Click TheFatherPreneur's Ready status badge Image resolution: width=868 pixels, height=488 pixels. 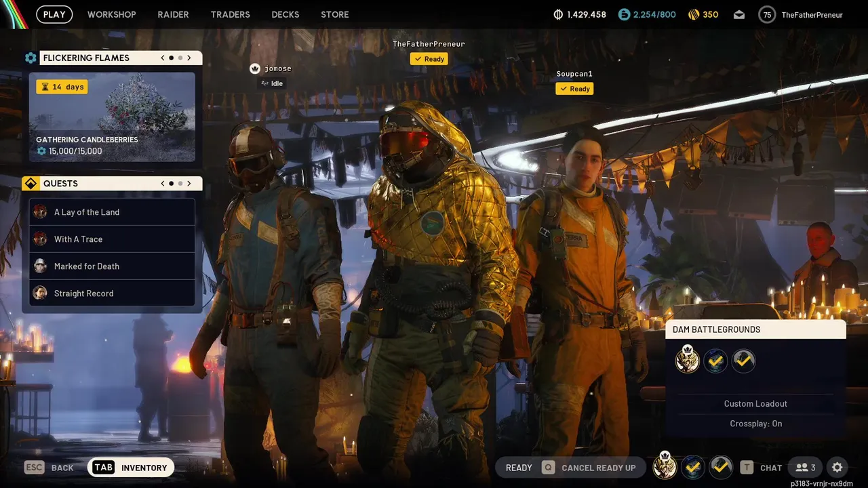click(x=429, y=59)
